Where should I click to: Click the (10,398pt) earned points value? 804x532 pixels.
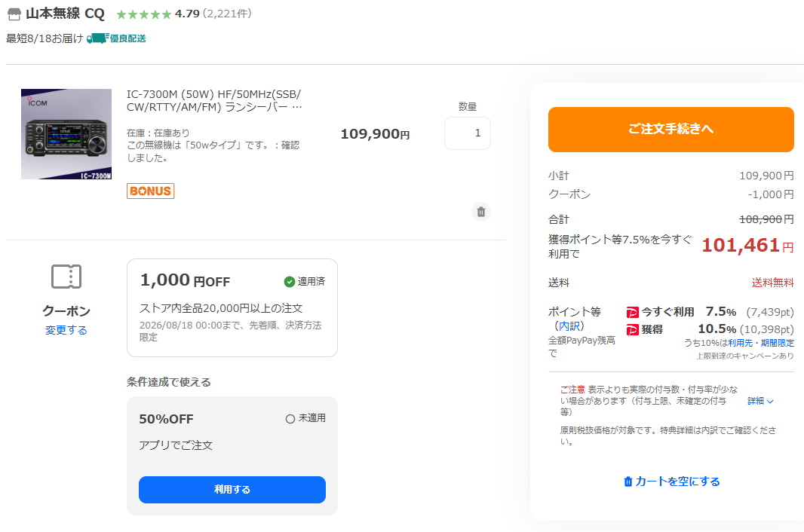(766, 329)
